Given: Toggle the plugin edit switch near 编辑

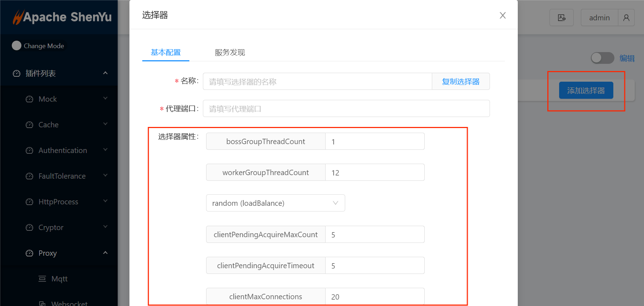Looking at the screenshot, I should coord(602,58).
